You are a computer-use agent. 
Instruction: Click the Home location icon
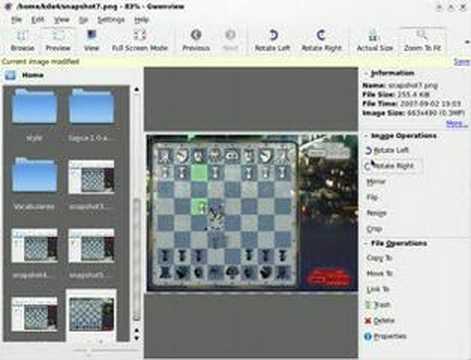tap(10, 75)
